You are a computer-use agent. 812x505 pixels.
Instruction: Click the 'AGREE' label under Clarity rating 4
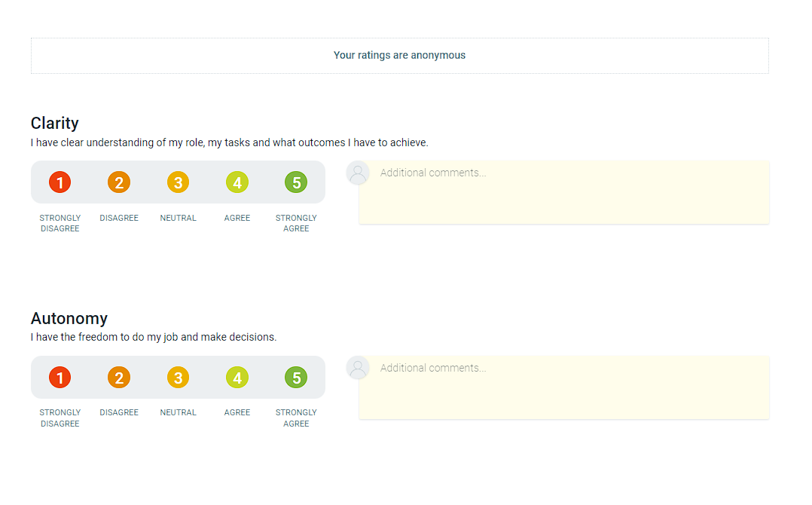[x=237, y=218]
